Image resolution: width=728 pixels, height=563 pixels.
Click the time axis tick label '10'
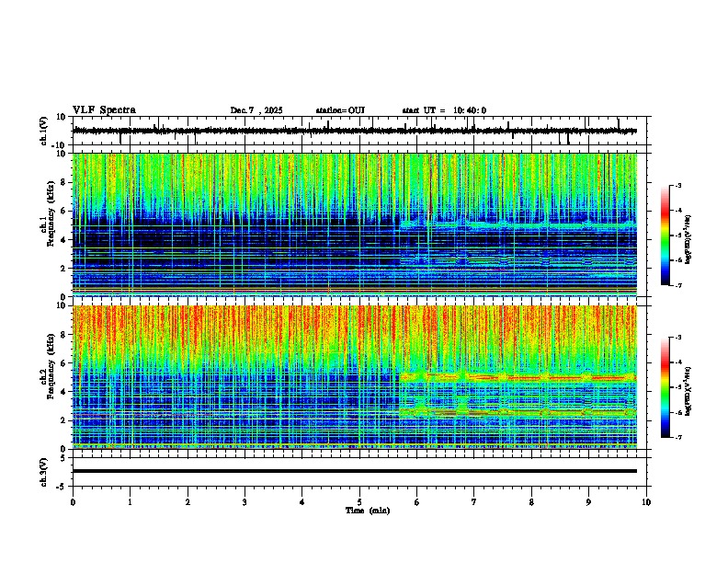pos(646,502)
